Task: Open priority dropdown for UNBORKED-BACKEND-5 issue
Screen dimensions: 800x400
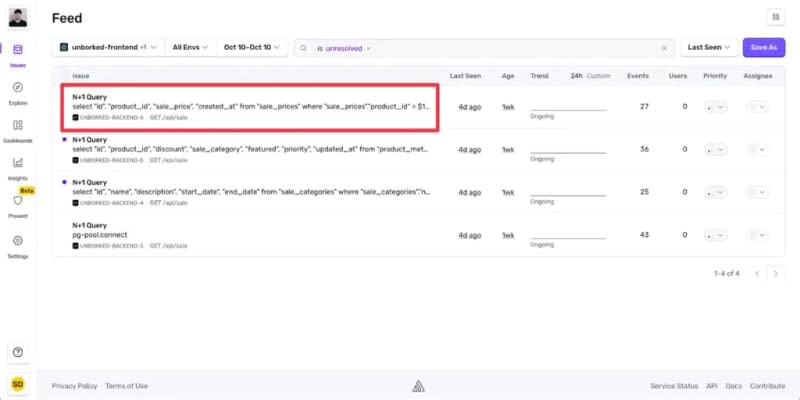Action: 715,149
